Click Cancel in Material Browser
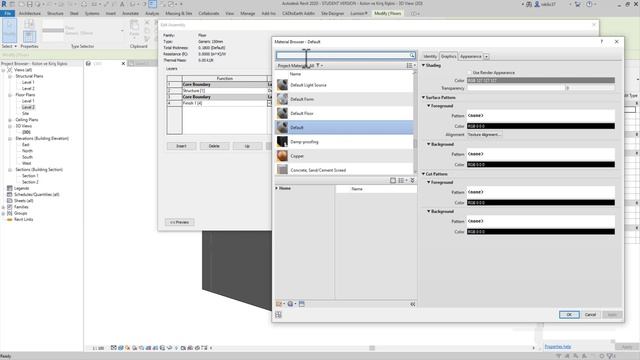The image size is (640, 360). click(x=590, y=315)
